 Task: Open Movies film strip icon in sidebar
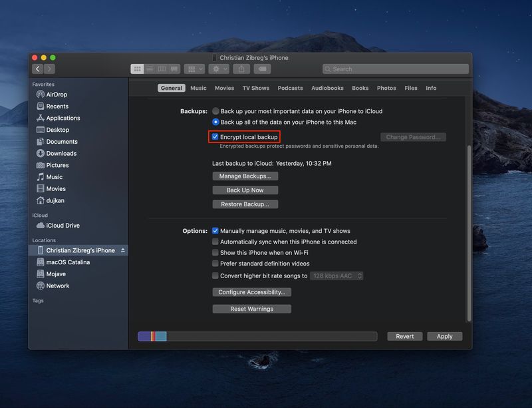[x=41, y=188]
